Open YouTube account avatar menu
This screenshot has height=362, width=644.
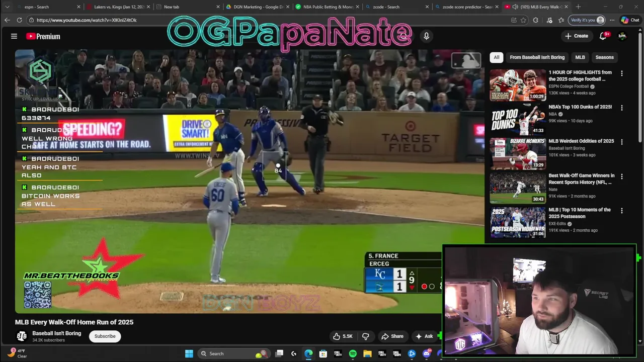tap(622, 36)
